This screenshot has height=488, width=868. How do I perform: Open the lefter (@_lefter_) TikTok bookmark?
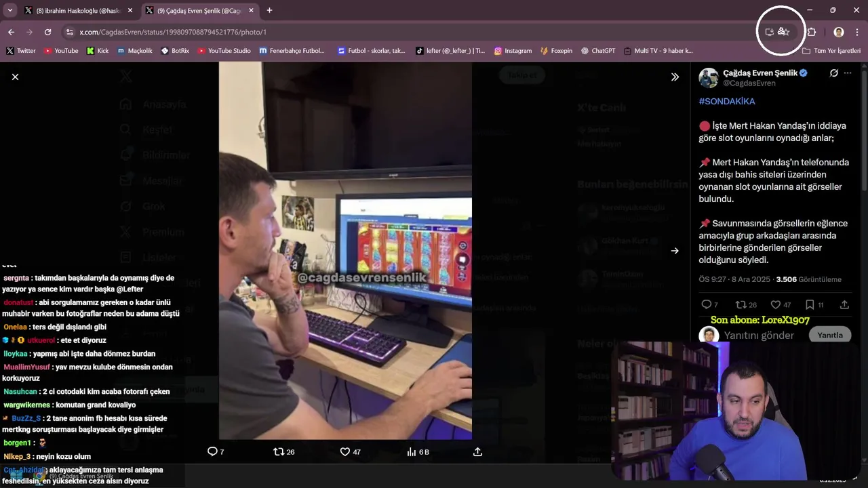click(x=450, y=51)
